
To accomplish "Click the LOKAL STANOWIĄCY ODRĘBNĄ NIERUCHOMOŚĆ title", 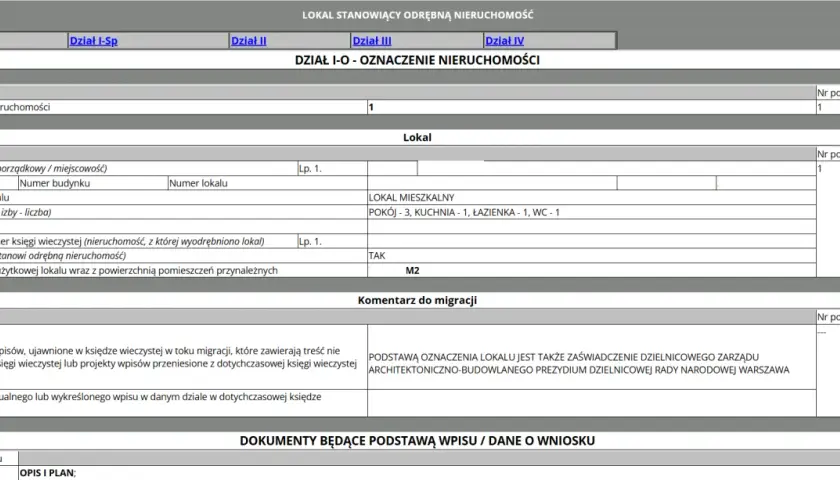I will 417,15.
